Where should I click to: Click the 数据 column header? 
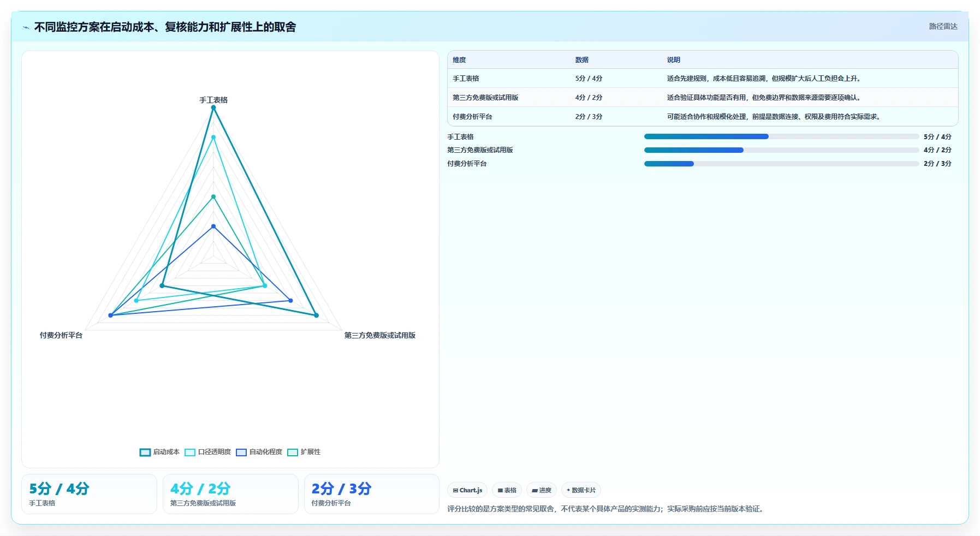tap(581, 60)
